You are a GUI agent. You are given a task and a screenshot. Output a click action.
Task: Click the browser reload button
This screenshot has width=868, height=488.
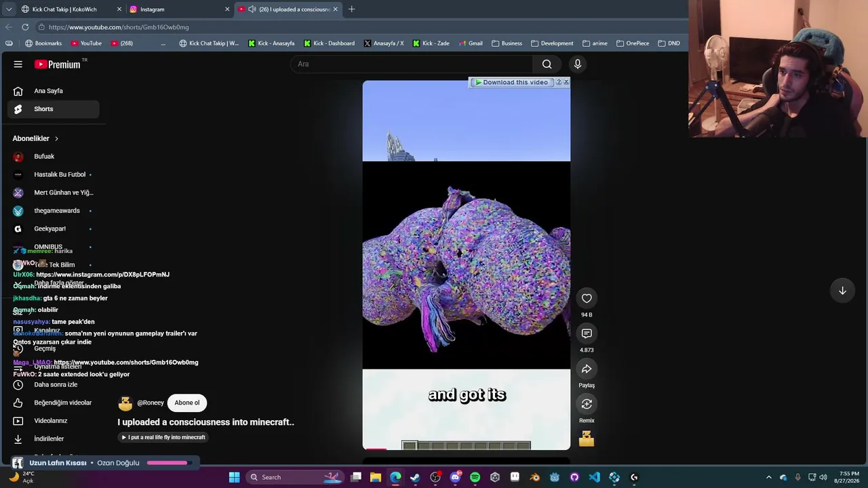tap(25, 27)
